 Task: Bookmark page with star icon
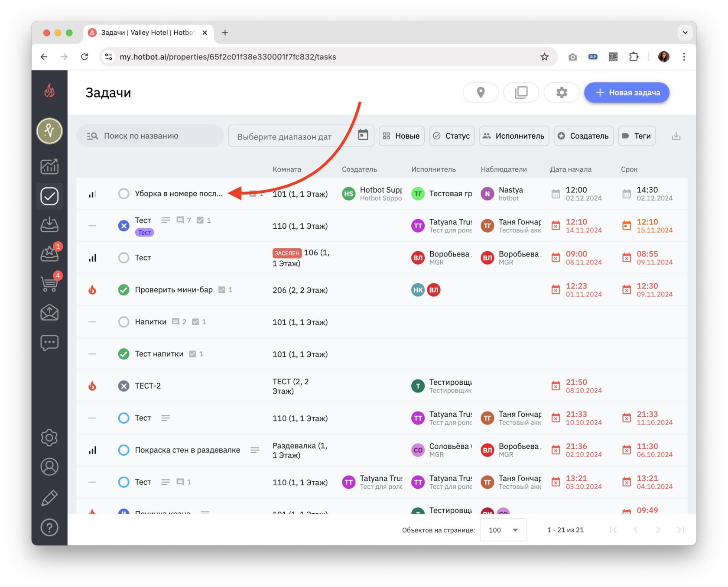(545, 57)
